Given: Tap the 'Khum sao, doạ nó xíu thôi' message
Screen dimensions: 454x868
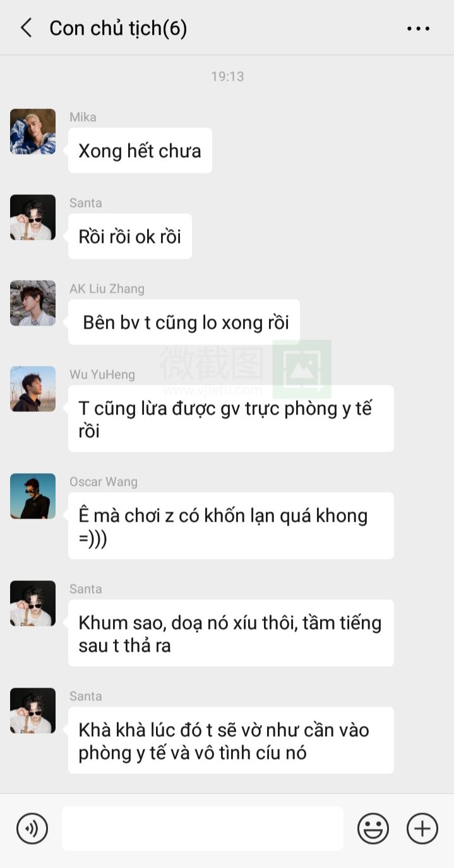Looking at the screenshot, I should (231, 633).
